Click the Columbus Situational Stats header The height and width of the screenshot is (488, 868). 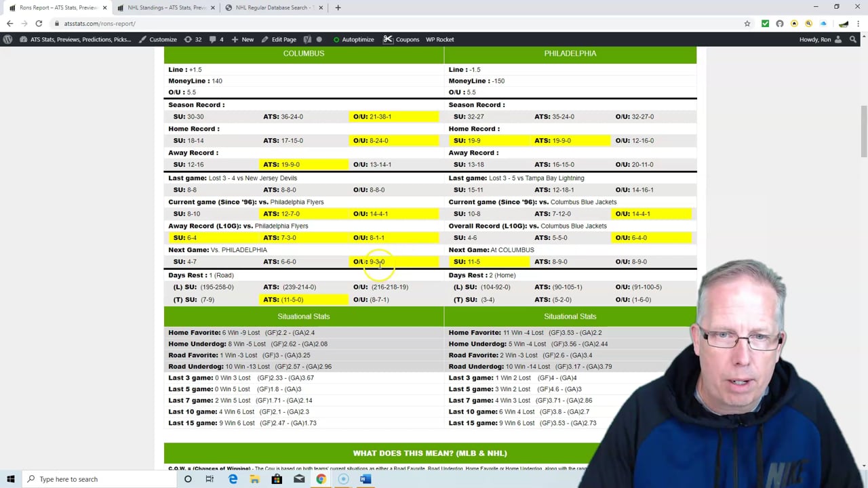click(x=303, y=317)
